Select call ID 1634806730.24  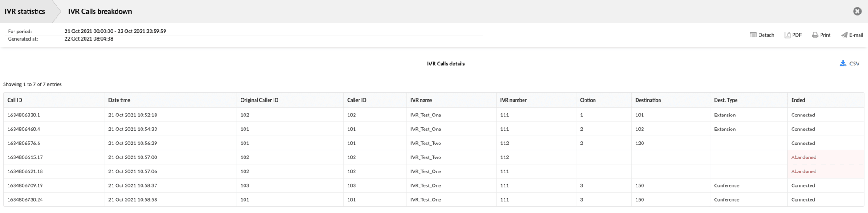coord(25,199)
